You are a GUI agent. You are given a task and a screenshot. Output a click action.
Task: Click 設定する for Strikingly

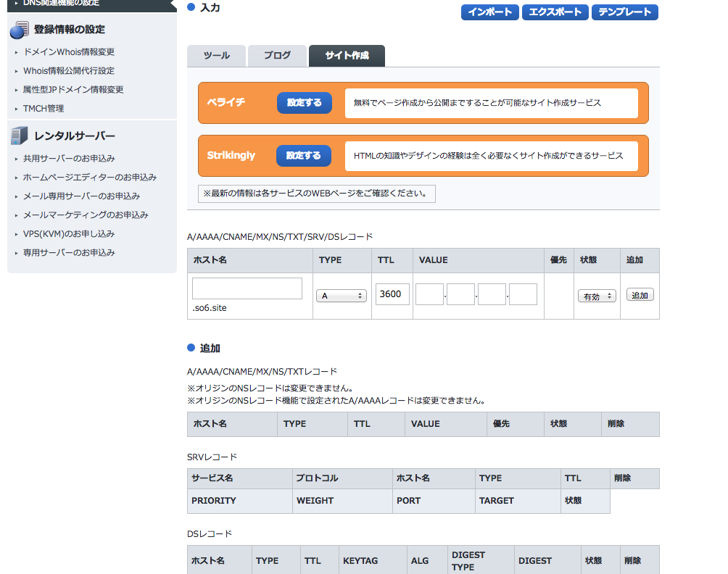coord(304,156)
